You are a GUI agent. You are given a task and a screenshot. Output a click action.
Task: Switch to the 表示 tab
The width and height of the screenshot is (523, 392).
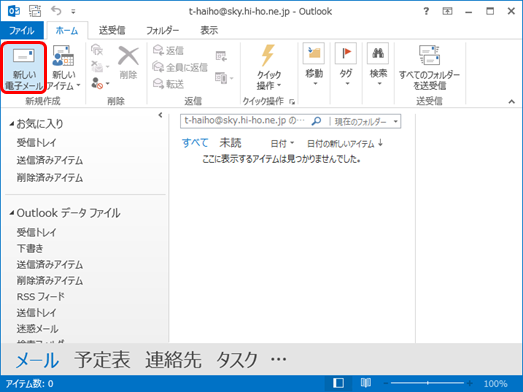point(209,31)
